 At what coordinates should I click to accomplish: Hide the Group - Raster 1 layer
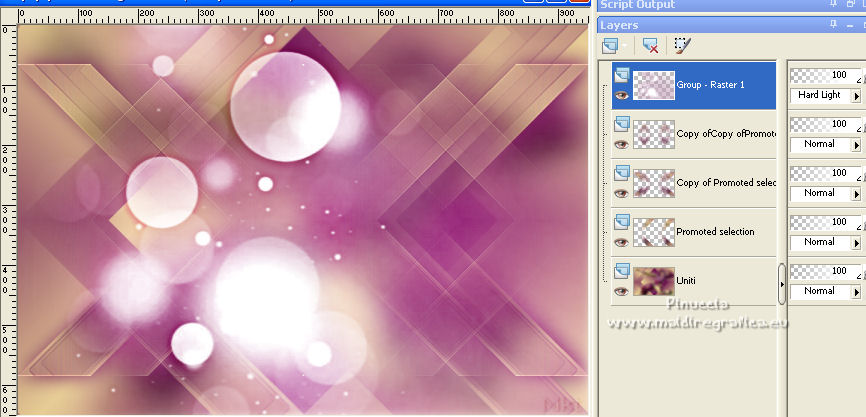[x=622, y=95]
